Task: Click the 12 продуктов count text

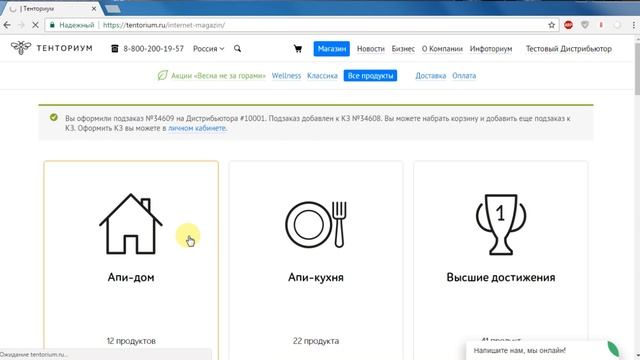Action: click(x=131, y=341)
